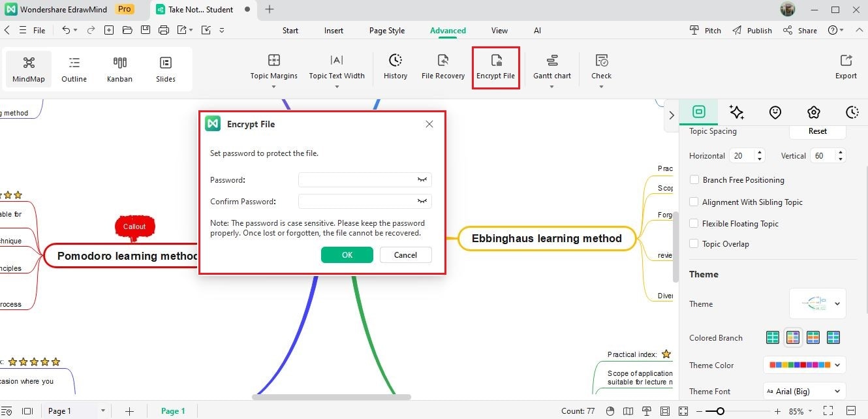Expand the Theme Color dropdown
868x419 pixels.
pos(805,365)
